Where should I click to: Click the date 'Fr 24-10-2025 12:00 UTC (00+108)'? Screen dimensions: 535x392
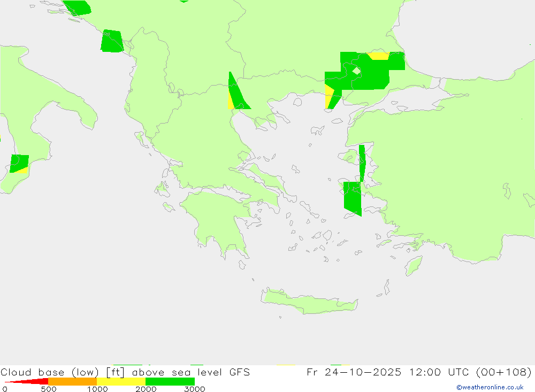click(419, 372)
